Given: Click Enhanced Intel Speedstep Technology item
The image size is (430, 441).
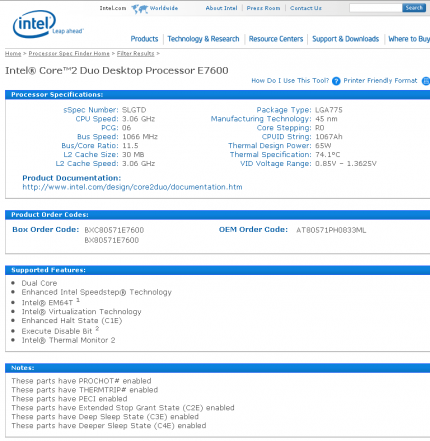Looking at the screenshot, I should pyautogui.click(x=97, y=292).
